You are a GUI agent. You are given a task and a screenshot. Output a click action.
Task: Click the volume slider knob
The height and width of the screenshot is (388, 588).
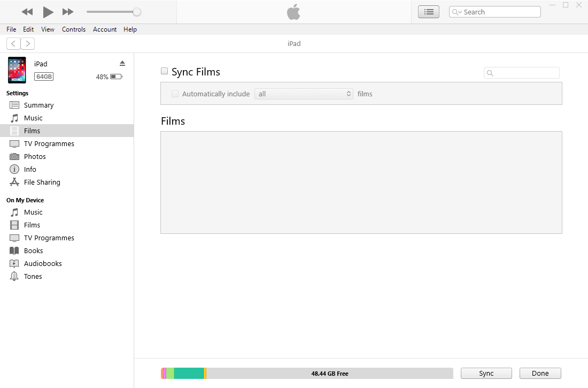click(137, 12)
